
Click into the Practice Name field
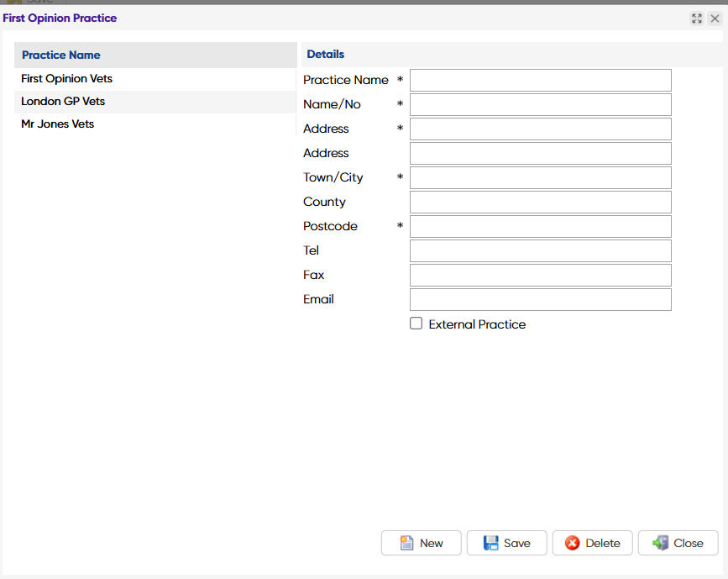point(540,80)
